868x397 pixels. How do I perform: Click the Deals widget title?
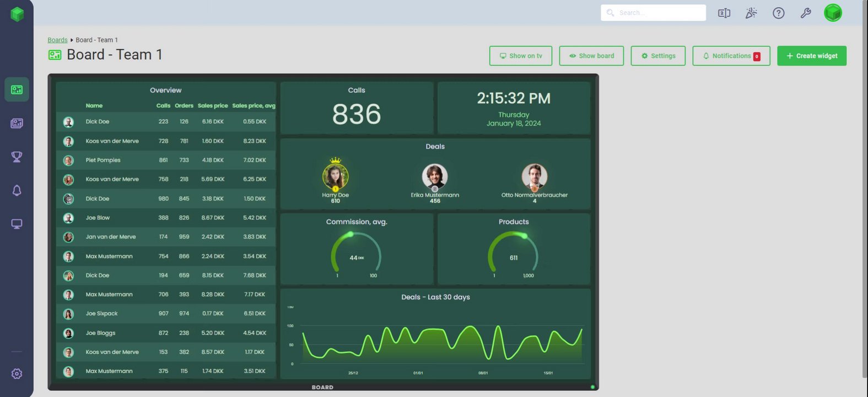[x=435, y=146]
